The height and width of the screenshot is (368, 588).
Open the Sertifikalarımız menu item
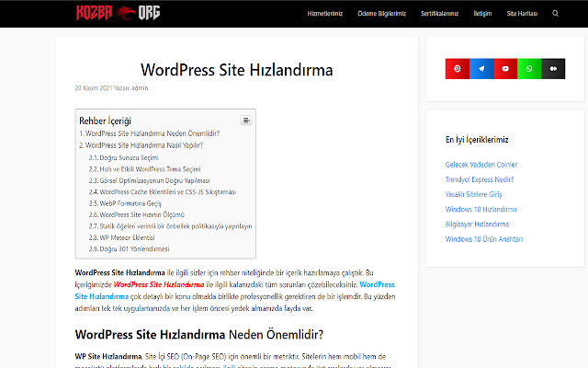click(x=439, y=14)
